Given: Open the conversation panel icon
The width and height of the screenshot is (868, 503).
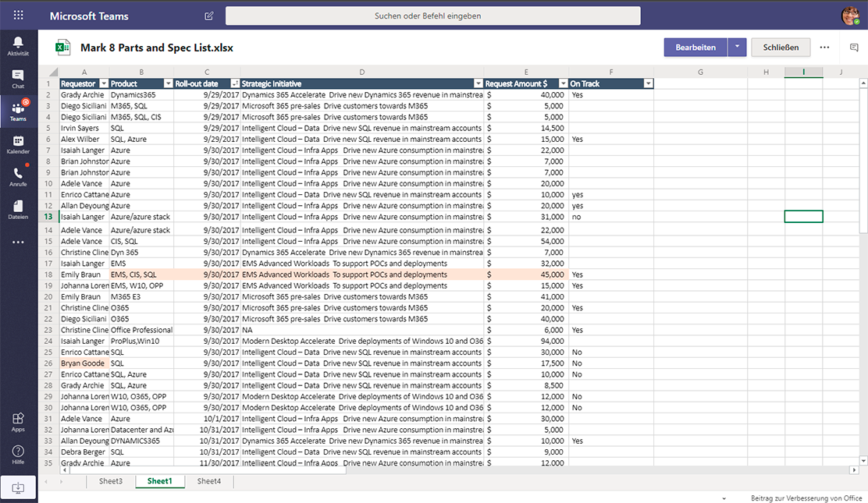Looking at the screenshot, I should pos(854,48).
